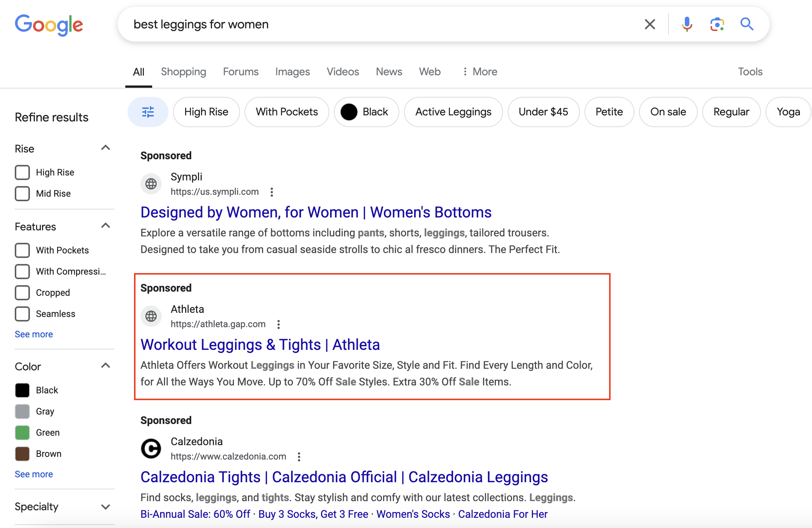The image size is (812, 528).
Task: Apply the Active Leggings chip
Action: click(x=453, y=112)
